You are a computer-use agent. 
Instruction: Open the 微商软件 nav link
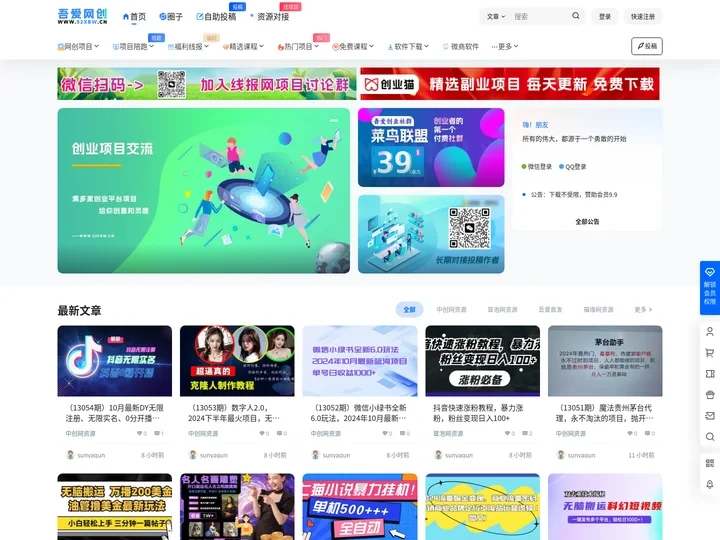click(x=461, y=46)
